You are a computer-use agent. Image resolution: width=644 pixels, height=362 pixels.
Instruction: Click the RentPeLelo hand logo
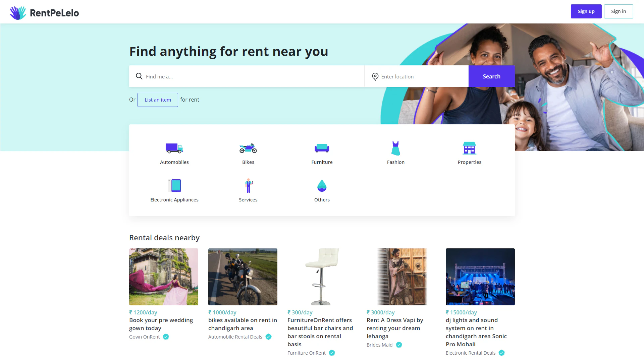point(18,13)
